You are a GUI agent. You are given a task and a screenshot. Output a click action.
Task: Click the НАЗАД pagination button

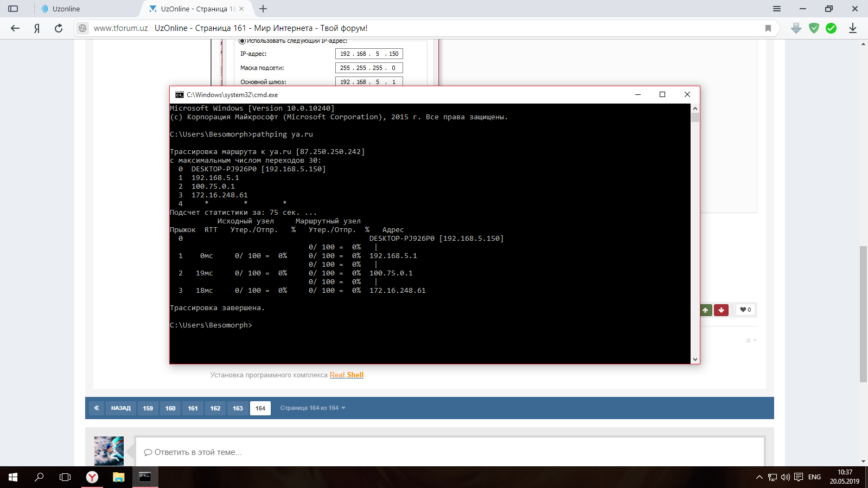click(120, 408)
